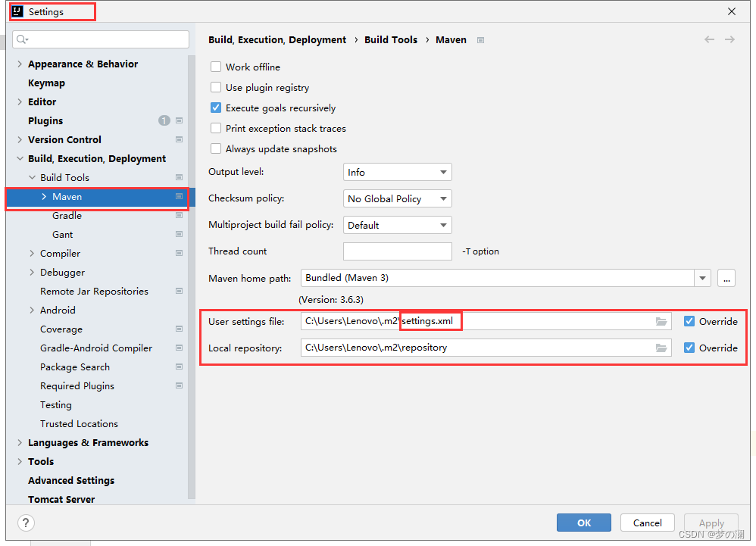
Task: Open the Output level dropdown
Action: click(397, 172)
